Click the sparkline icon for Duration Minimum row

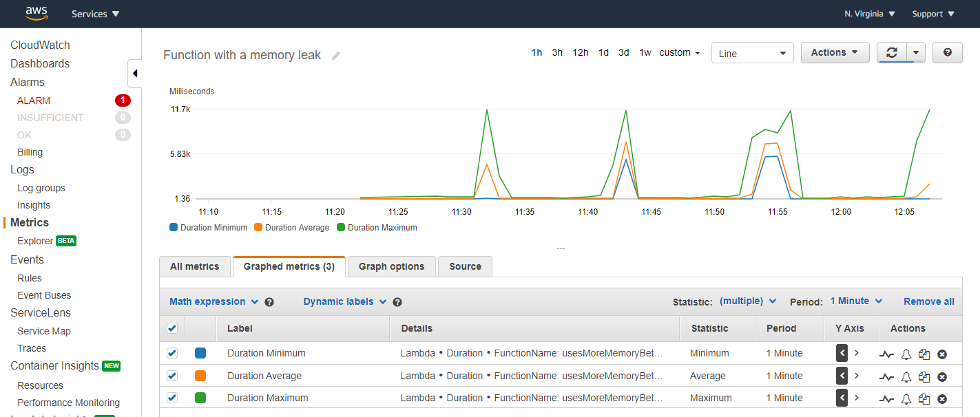[887, 354]
